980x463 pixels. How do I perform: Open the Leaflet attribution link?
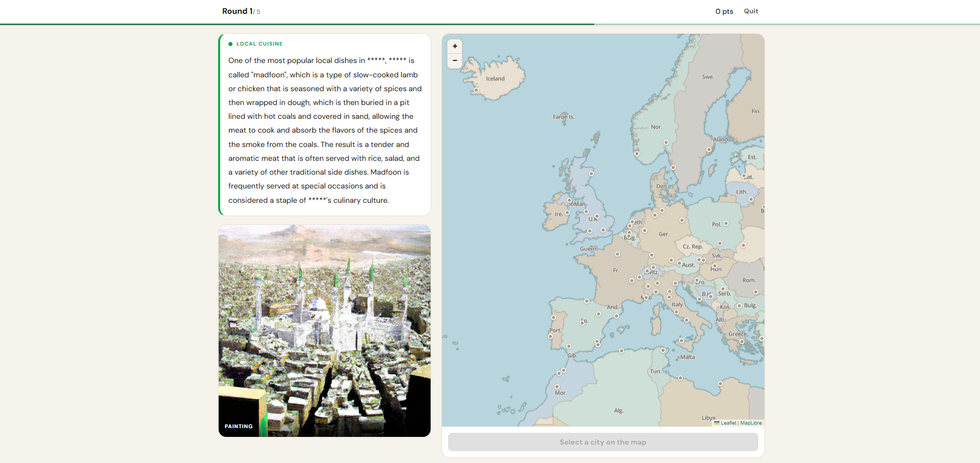728,423
